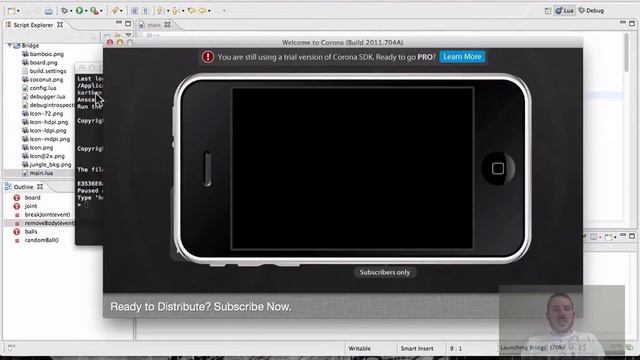Click the red trial warning icon
The height and width of the screenshot is (360, 640).
(x=208, y=57)
